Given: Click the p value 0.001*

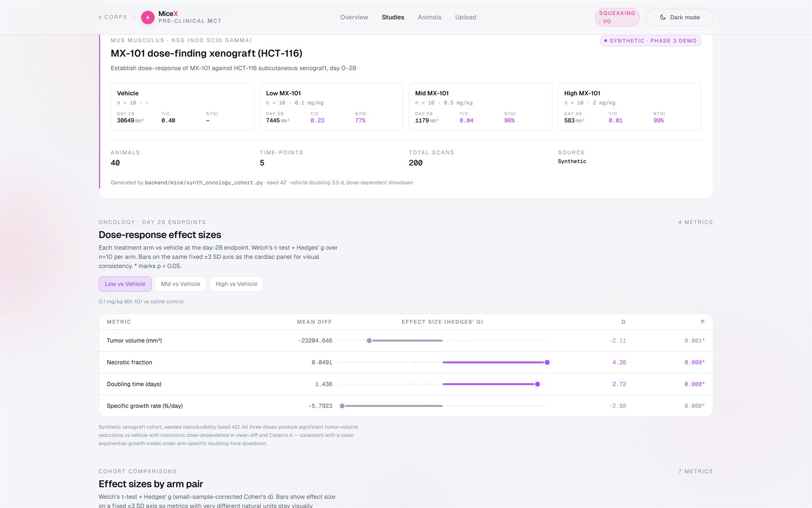Looking at the screenshot, I should click(695, 341).
